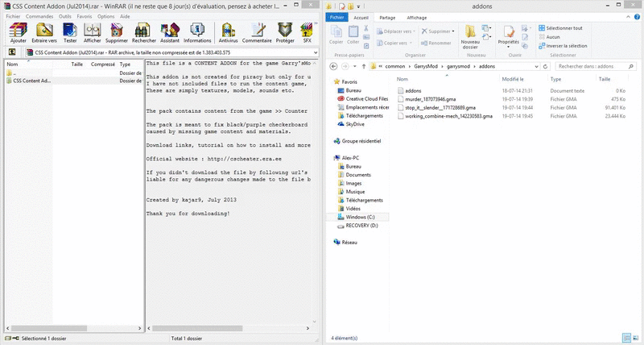This screenshot has width=644, height=345.
Task: Open Explorer Fichier tab
Action: (x=336, y=17)
